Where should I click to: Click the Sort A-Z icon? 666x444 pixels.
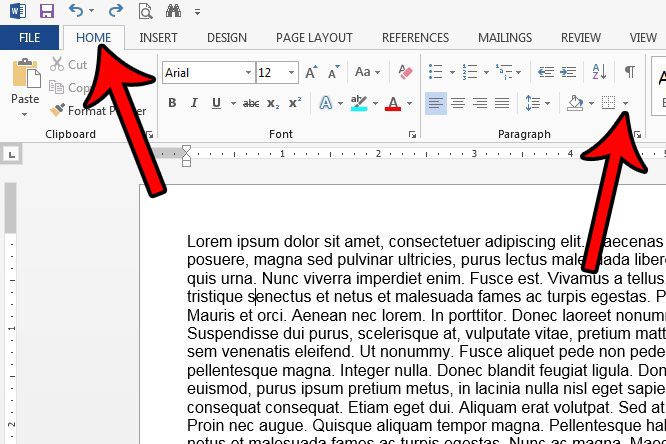coord(599,72)
